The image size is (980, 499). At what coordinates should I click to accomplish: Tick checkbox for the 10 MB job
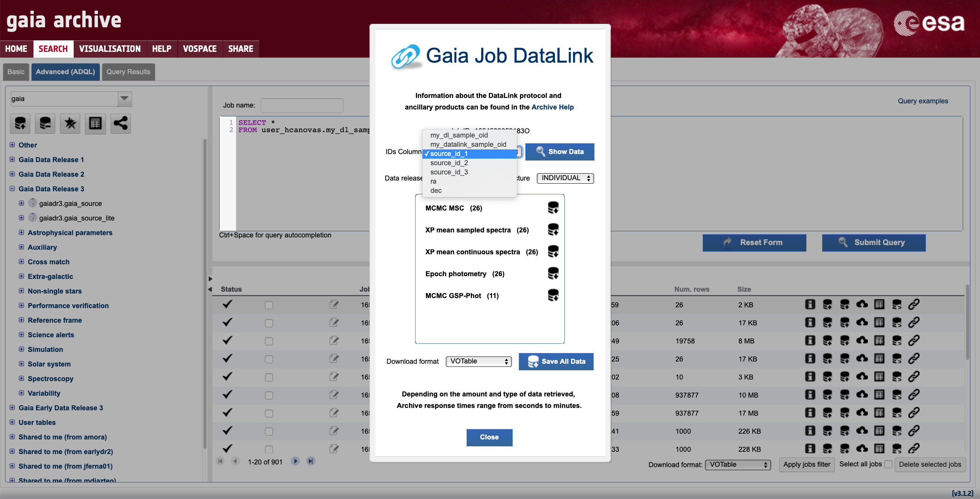point(269,395)
